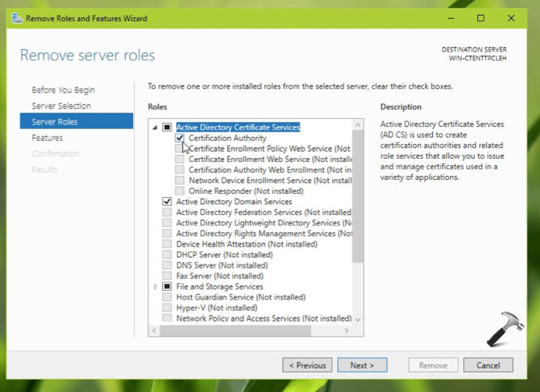This screenshot has width=540, height=392.
Task: Expand the File and Storage Services node
Action: tap(156, 286)
